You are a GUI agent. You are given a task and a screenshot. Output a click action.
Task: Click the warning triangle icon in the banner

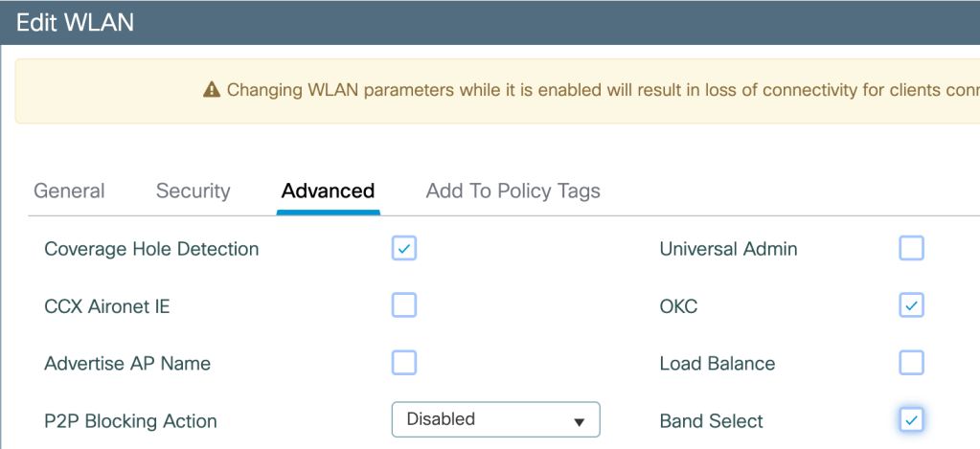pos(212,90)
